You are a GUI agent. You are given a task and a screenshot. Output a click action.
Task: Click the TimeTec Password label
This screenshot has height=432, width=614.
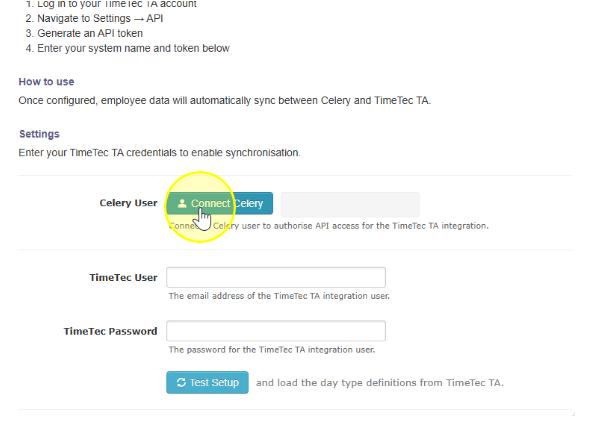point(110,331)
